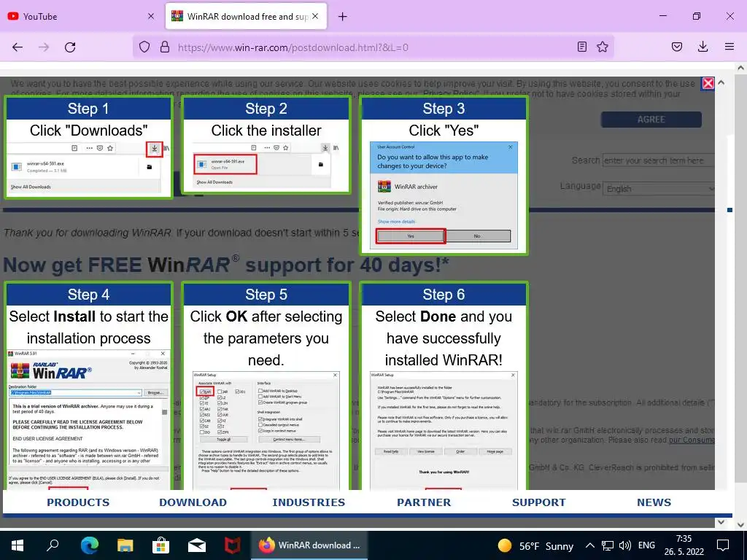Viewport: 747px width, 560px height.
Task: Open McAfee from taskbar
Action: [x=233, y=545]
